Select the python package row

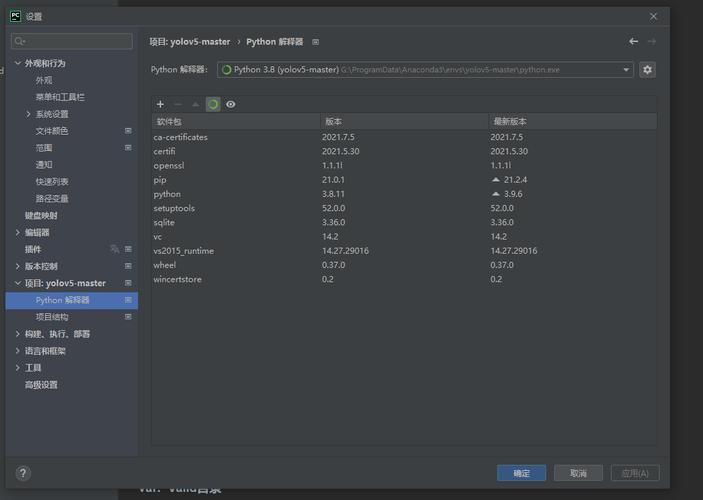[x=404, y=194]
